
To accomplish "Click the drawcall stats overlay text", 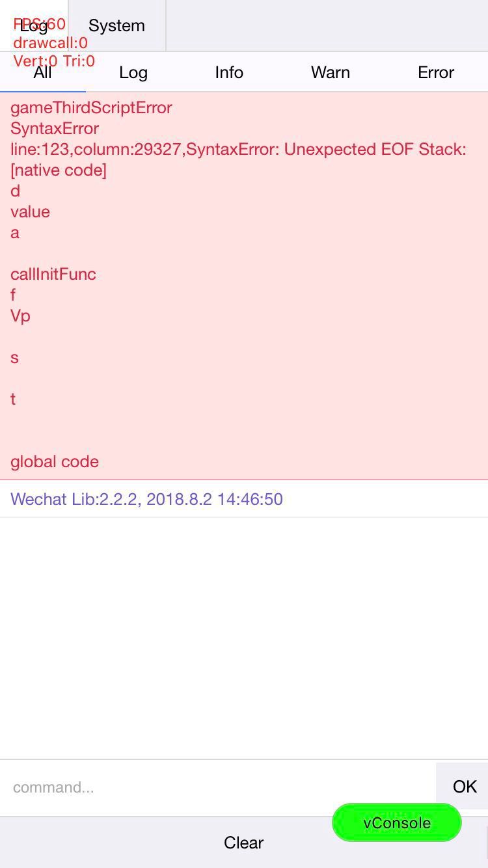I will (51, 43).
